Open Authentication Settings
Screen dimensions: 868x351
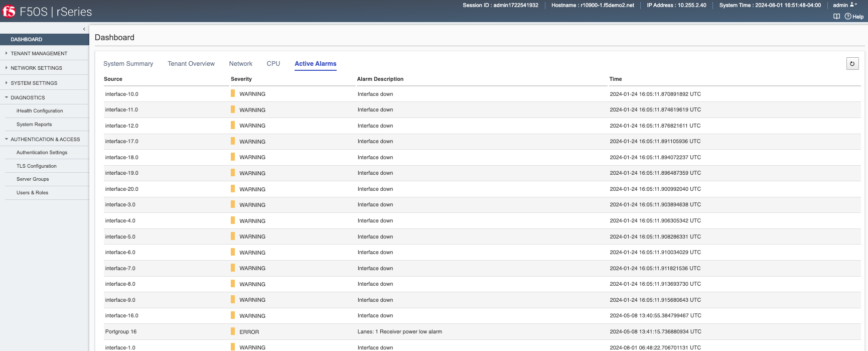[x=42, y=152]
